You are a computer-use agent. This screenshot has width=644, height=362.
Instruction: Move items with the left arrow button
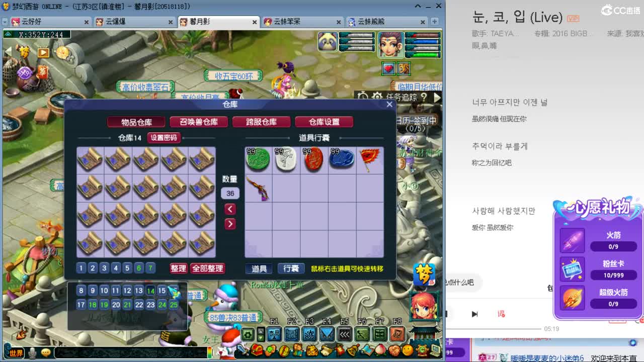230,209
